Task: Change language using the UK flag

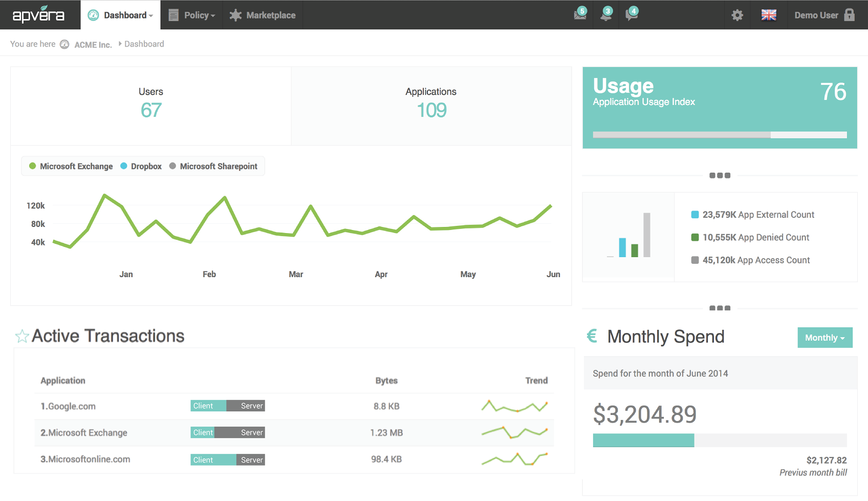Action: coord(769,15)
